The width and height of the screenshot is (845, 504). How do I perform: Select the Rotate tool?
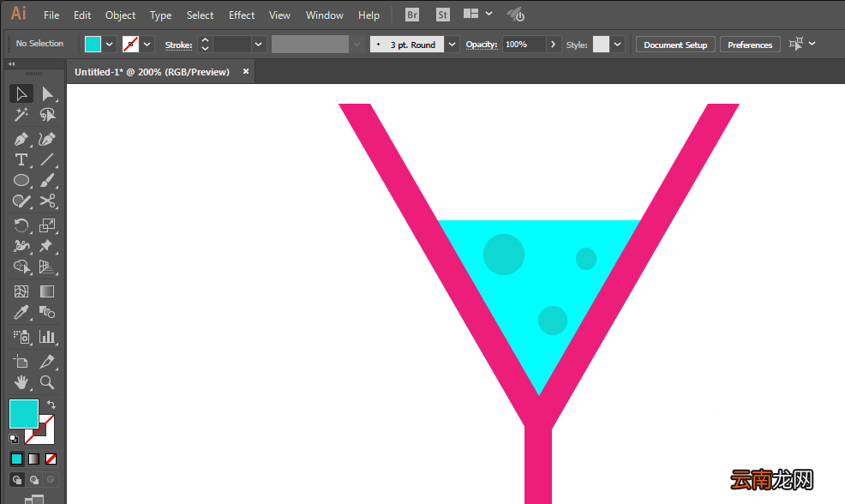click(21, 225)
